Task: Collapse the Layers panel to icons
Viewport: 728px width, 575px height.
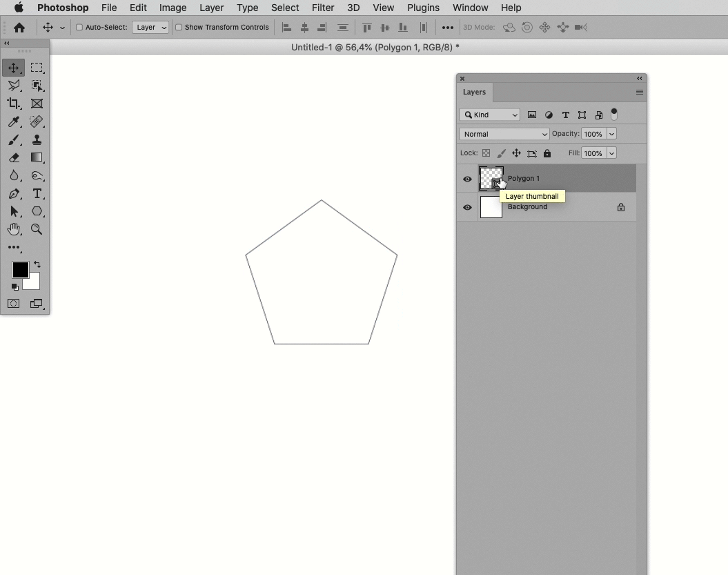Action: [639, 79]
